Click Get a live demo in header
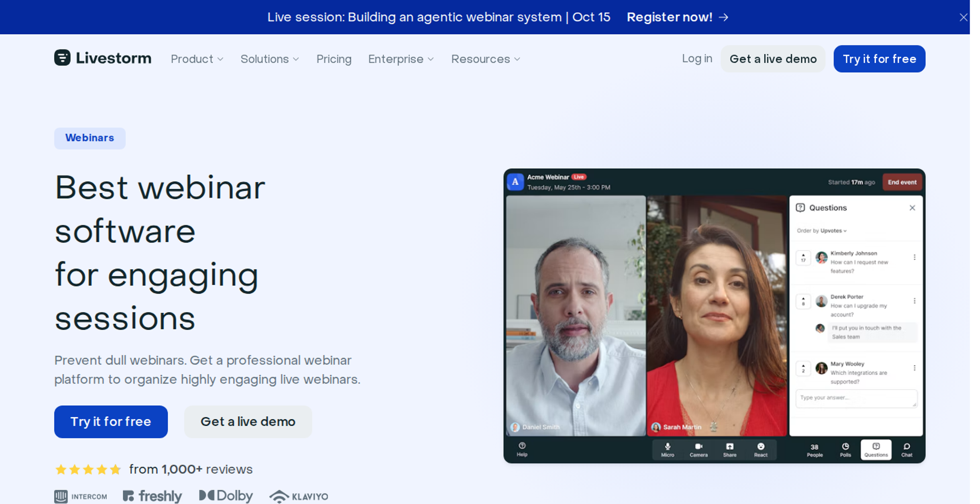The width and height of the screenshot is (980, 504). tap(773, 59)
